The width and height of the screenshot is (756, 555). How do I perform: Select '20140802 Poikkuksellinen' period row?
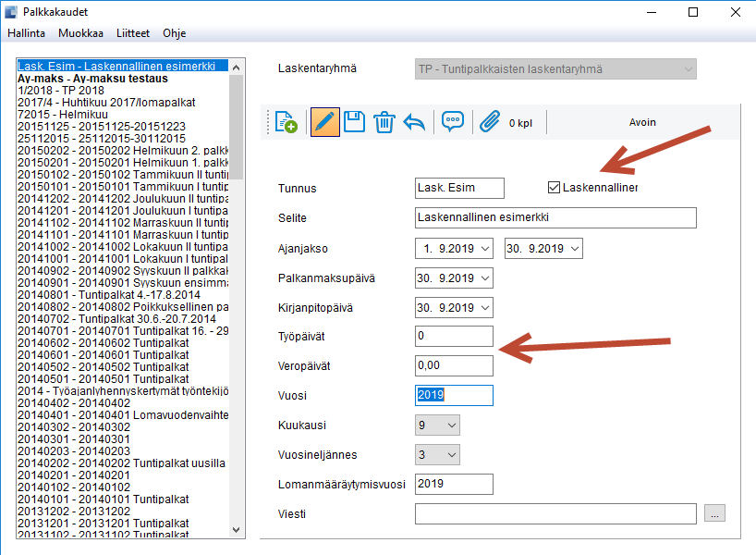point(123,307)
